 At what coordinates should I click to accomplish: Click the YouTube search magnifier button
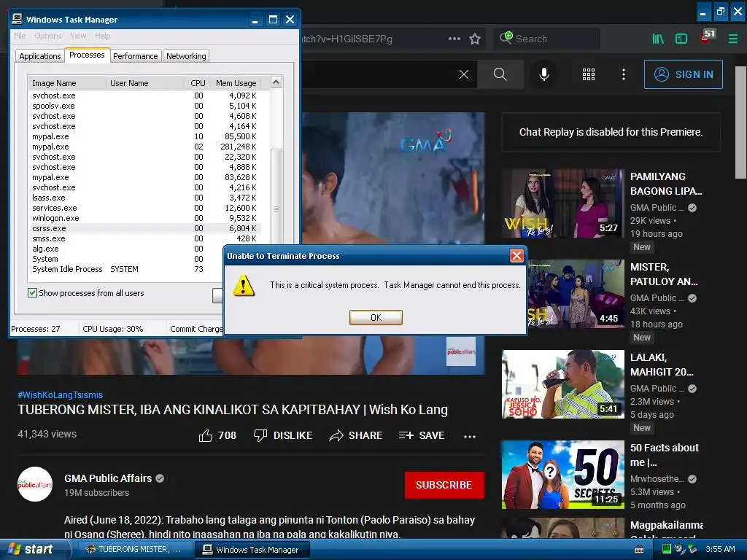coord(500,74)
